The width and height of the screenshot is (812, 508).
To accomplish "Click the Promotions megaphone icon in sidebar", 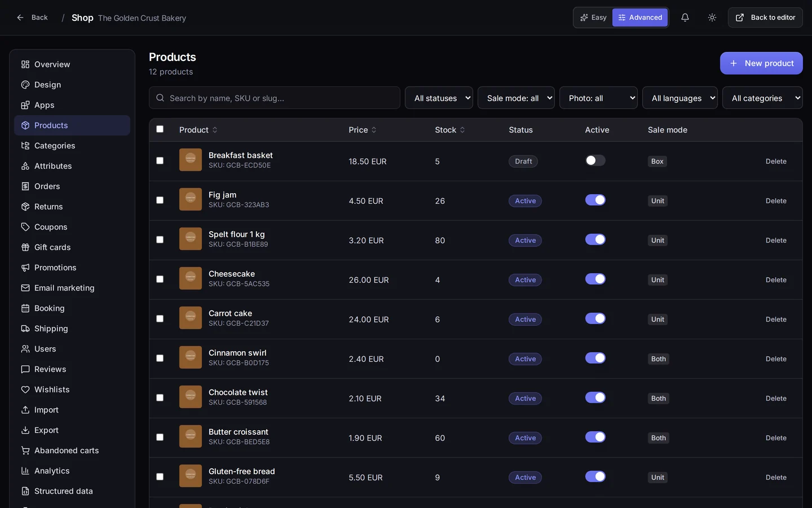I will point(25,268).
